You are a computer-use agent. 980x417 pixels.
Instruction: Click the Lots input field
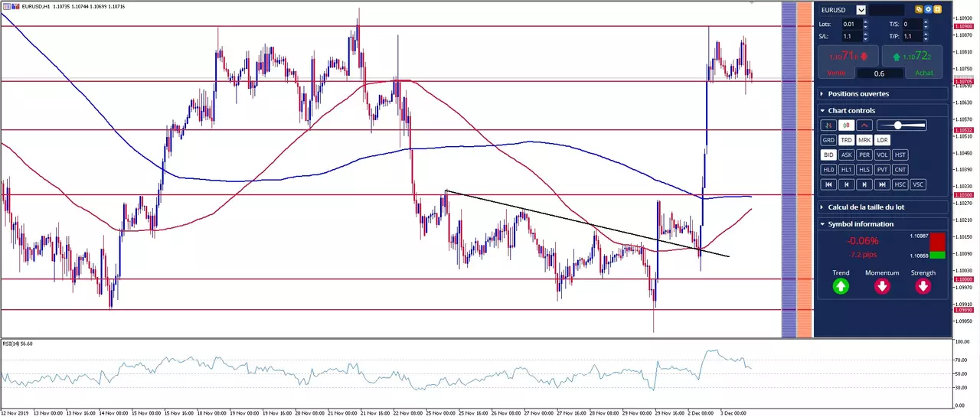point(852,24)
